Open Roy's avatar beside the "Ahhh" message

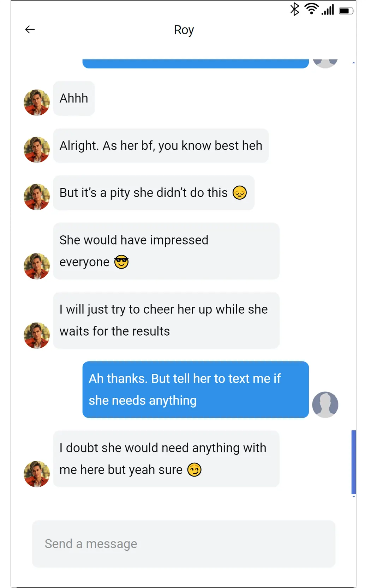coord(37,102)
